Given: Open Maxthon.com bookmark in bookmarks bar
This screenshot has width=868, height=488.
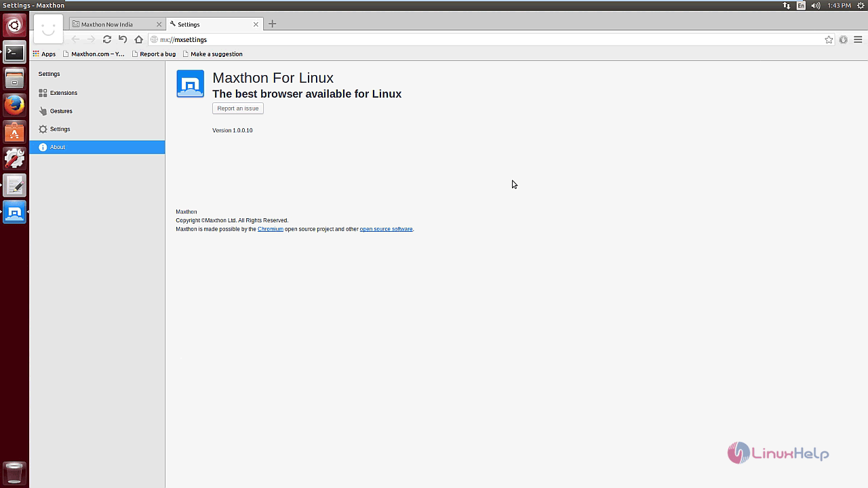Looking at the screenshot, I should click(94, 54).
